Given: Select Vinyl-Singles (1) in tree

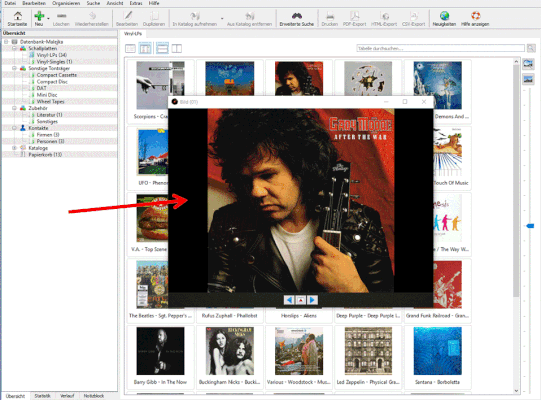Looking at the screenshot, I should 54,61.
